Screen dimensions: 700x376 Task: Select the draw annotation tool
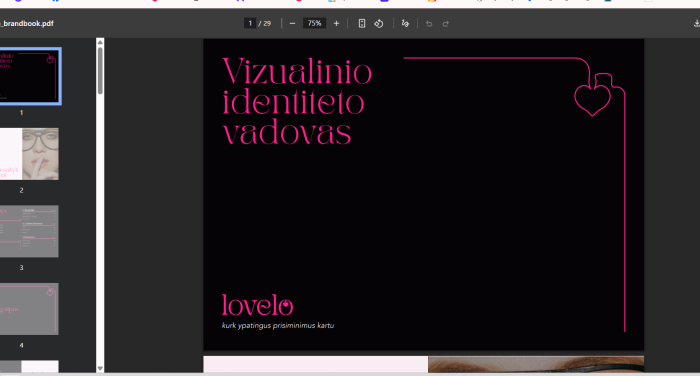[405, 24]
